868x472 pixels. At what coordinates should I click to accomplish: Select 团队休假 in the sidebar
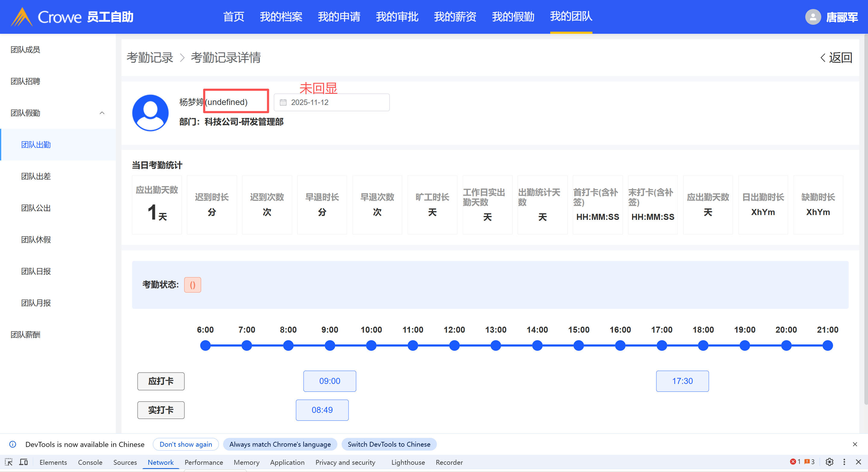pyautogui.click(x=36, y=240)
